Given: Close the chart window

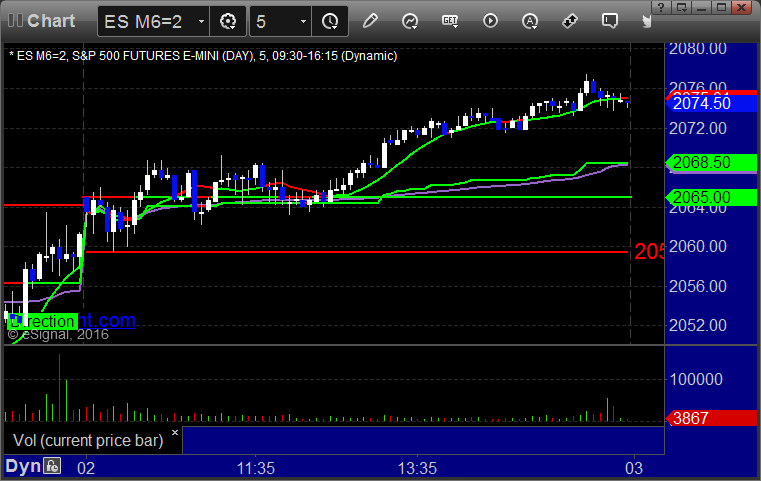Looking at the screenshot, I should point(742,7).
